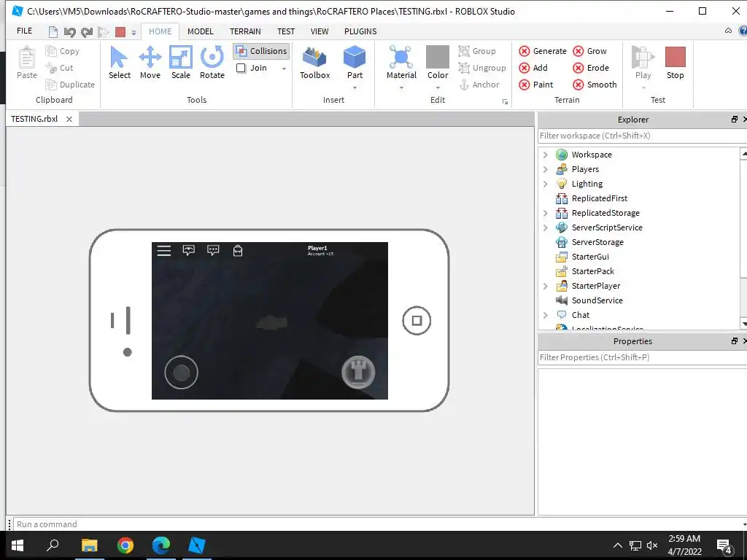Image resolution: width=747 pixels, height=560 pixels.
Task: Expand the Chat tree node
Action: (x=546, y=315)
